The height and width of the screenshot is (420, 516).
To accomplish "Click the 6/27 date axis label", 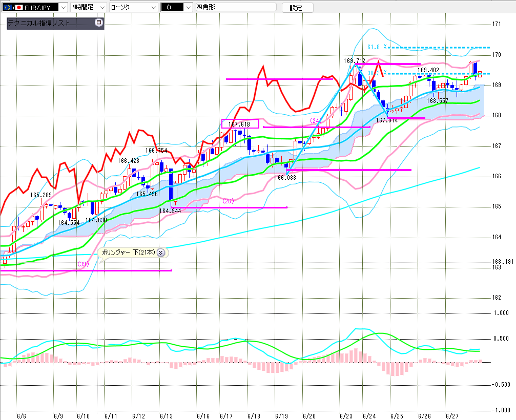I will (452, 416).
